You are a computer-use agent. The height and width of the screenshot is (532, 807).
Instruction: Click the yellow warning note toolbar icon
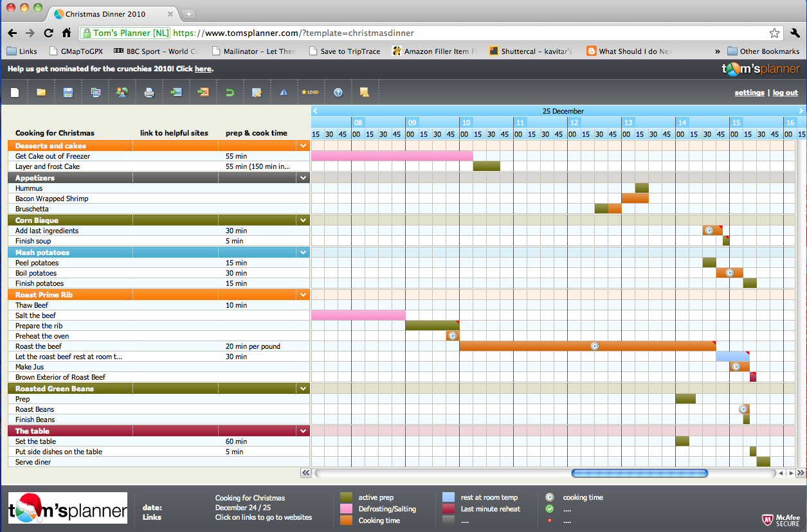[x=365, y=93]
